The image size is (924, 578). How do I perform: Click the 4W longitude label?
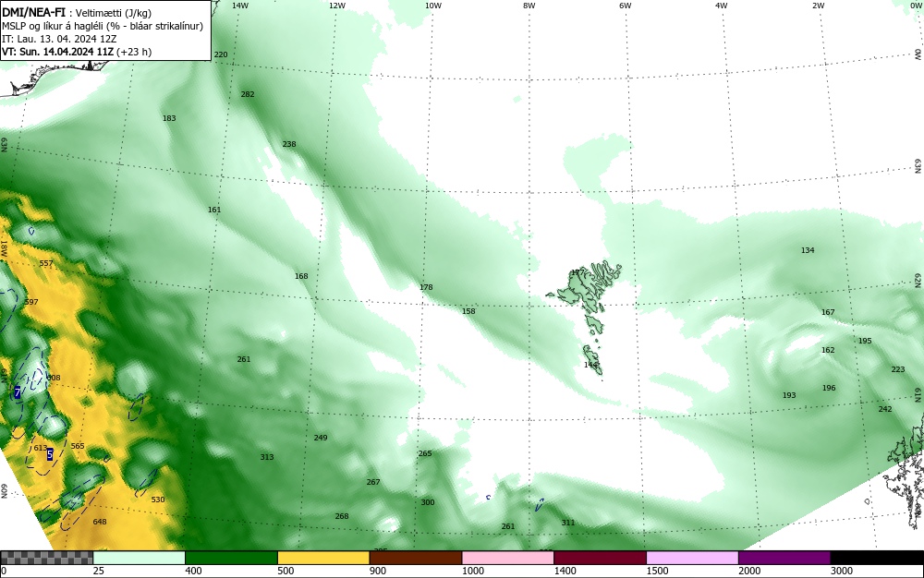(x=722, y=6)
